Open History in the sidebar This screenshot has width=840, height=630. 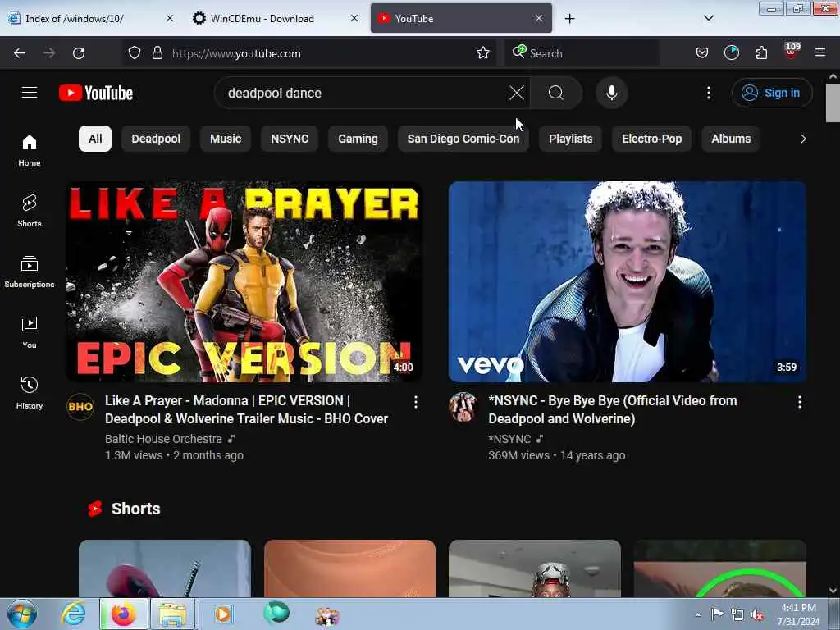(30, 393)
